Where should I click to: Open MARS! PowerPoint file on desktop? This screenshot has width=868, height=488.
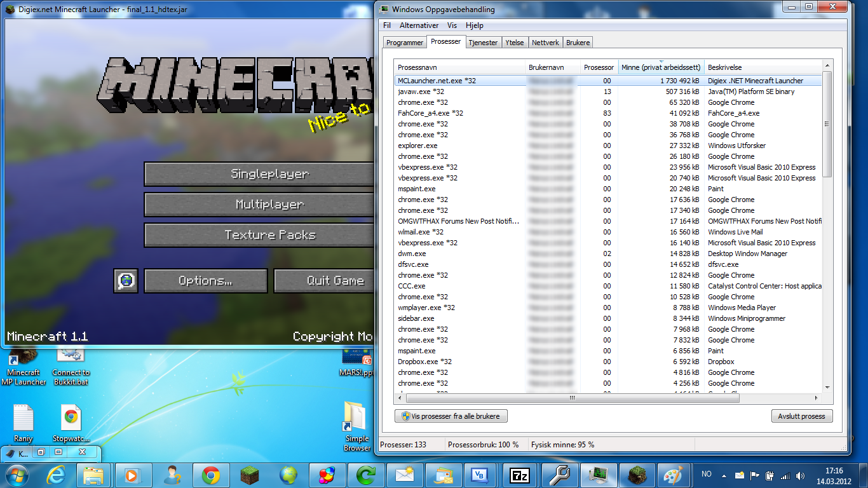[356, 362]
